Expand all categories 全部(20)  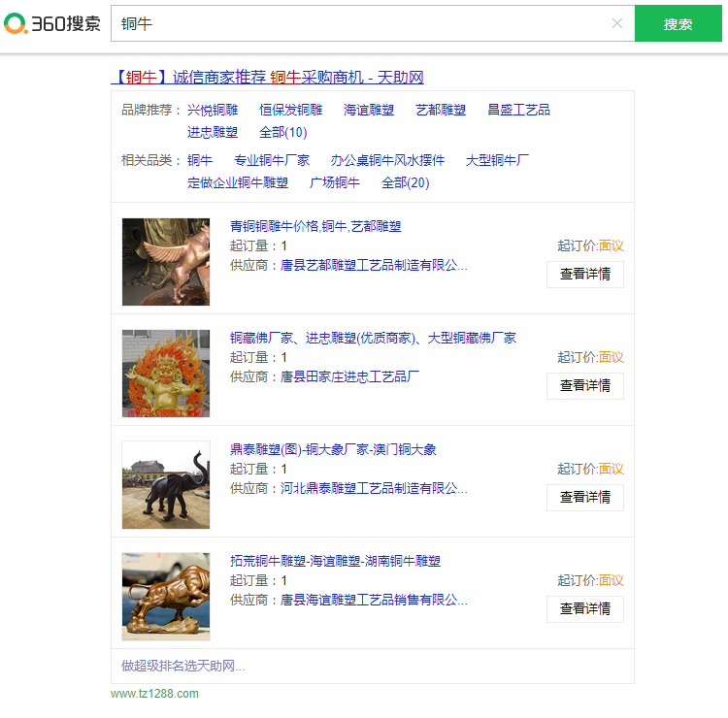tap(405, 182)
